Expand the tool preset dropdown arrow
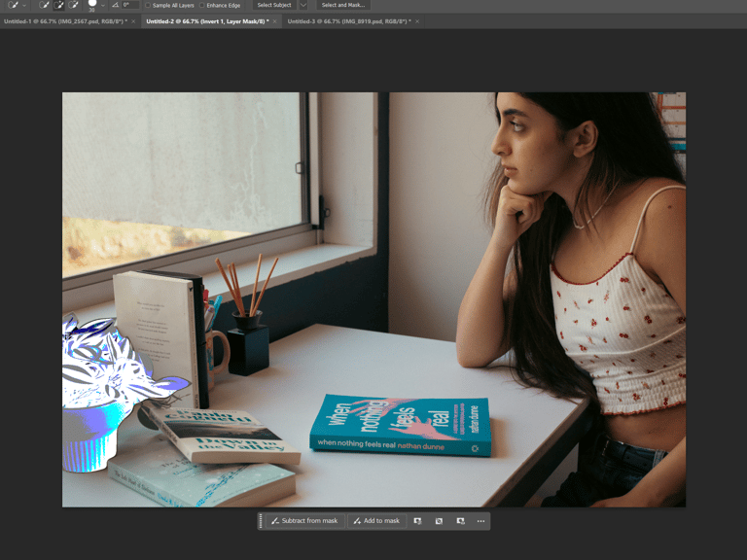Image resolution: width=747 pixels, height=560 pixels. (x=24, y=5)
